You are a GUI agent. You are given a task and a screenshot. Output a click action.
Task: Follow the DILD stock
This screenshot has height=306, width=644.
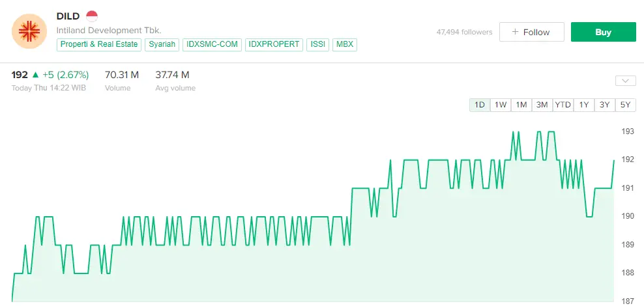[531, 32]
